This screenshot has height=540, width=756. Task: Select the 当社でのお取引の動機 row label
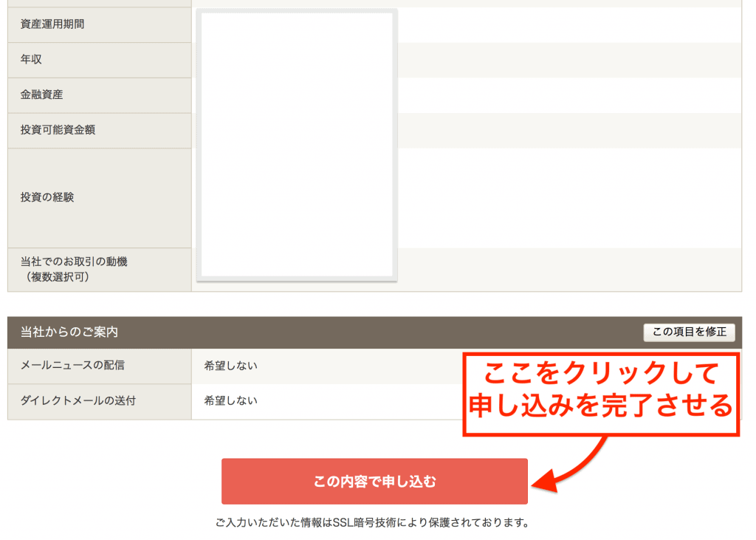pos(74,270)
